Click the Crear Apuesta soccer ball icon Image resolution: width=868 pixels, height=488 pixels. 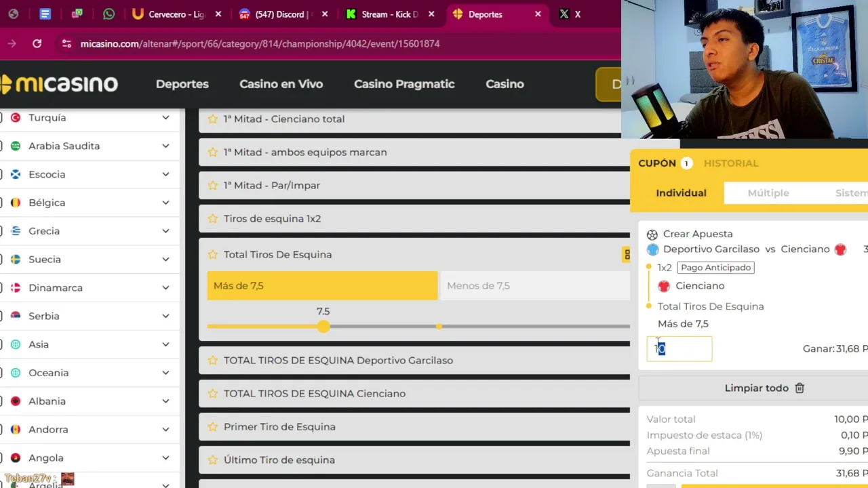tap(652, 235)
